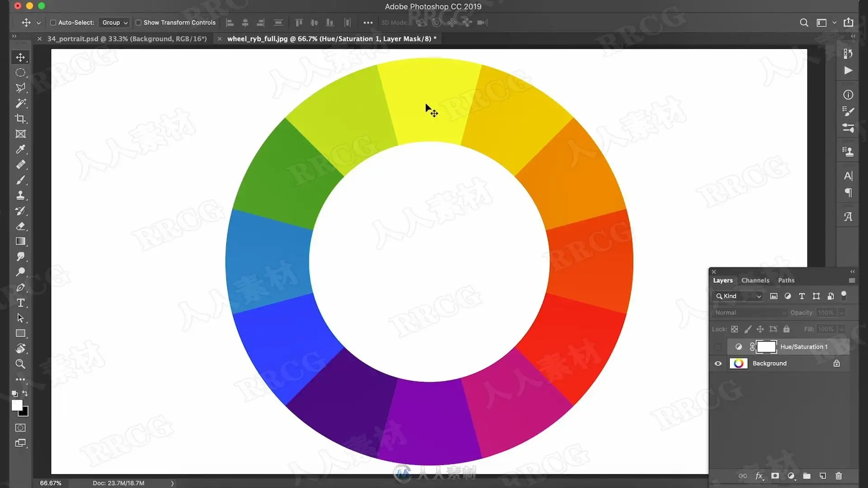Select the Zoom tool in toolbar
The image size is (868, 488).
tap(20, 364)
